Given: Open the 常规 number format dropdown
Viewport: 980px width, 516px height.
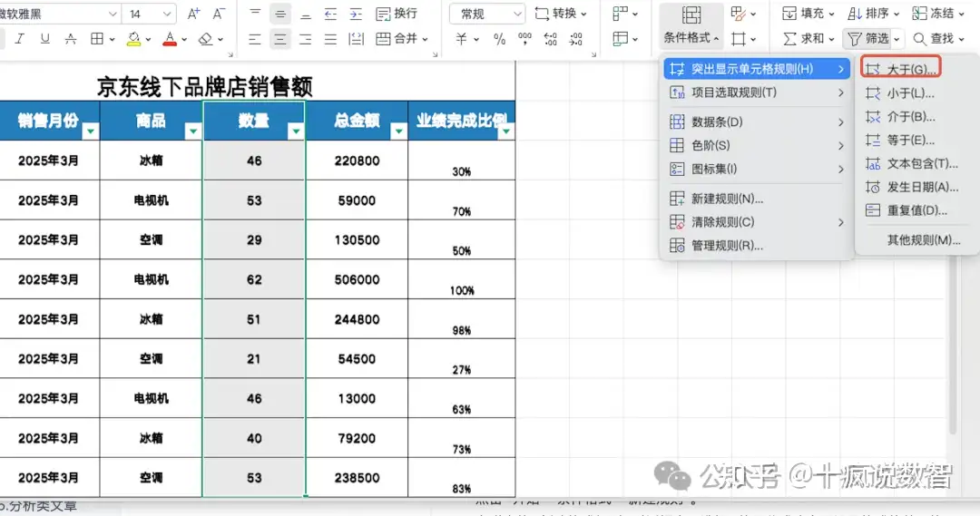Looking at the screenshot, I should pyautogui.click(x=517, y=13).
